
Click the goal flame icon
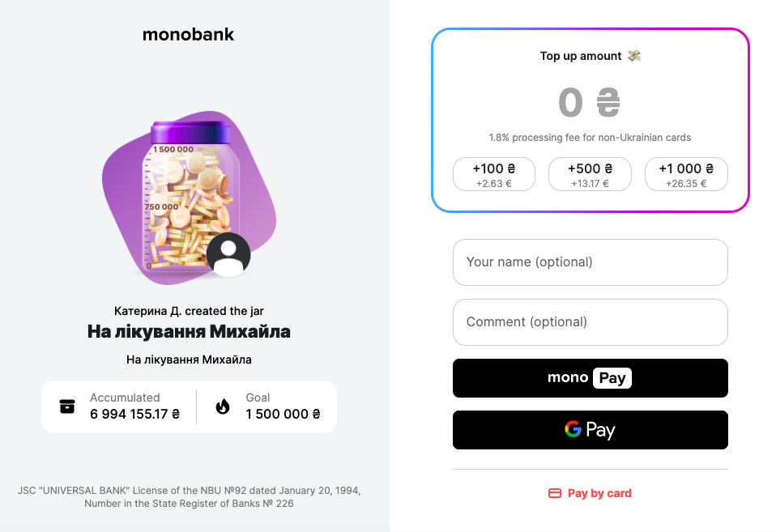click(x=223, y=406)
